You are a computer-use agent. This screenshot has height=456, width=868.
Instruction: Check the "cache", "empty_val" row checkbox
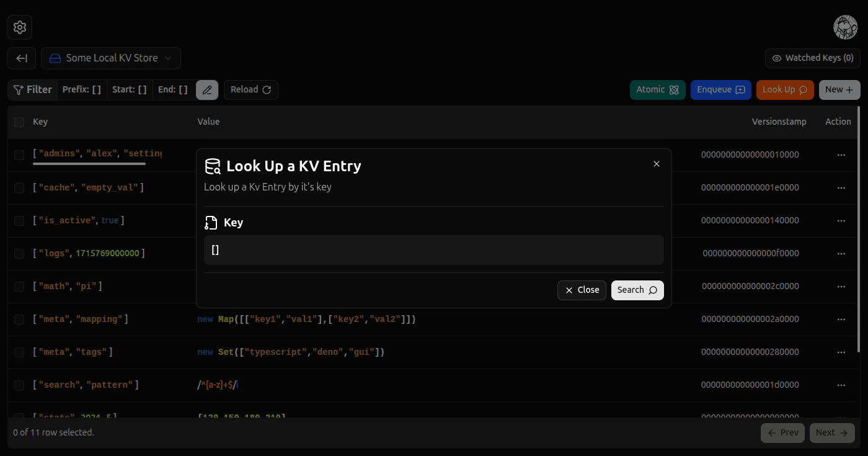[x=19, y=188]
